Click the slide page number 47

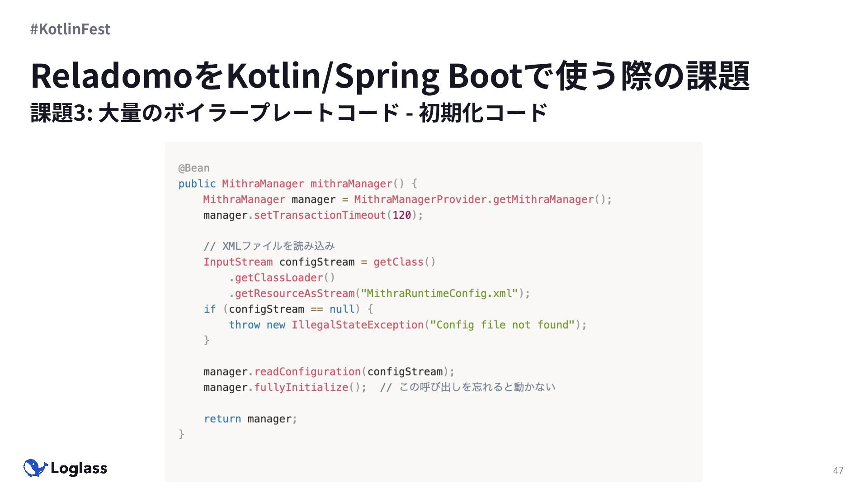838,470
